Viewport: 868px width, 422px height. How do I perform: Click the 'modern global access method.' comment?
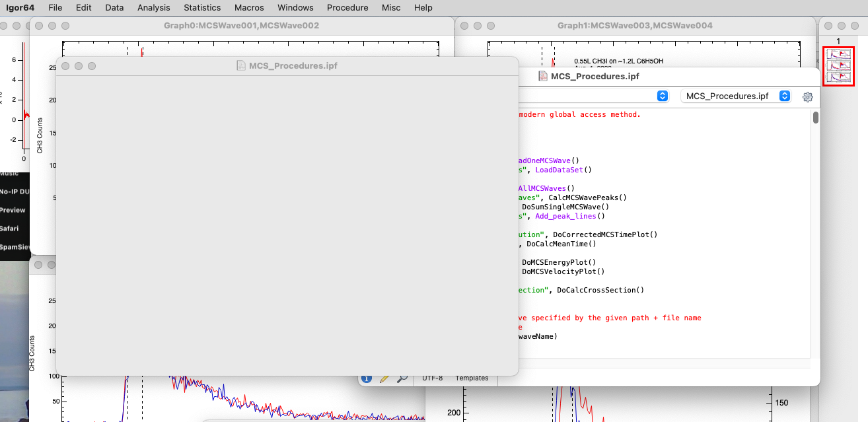580,114
